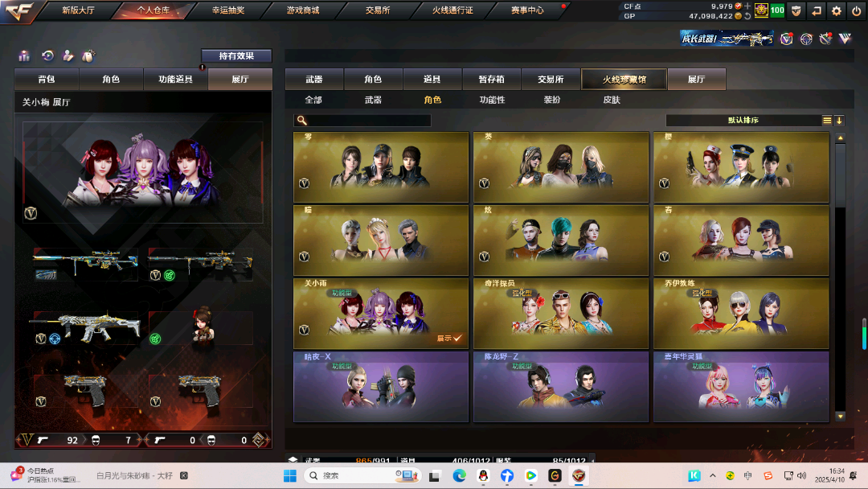Switch to the 背包 tab

(x=47, y=79)
